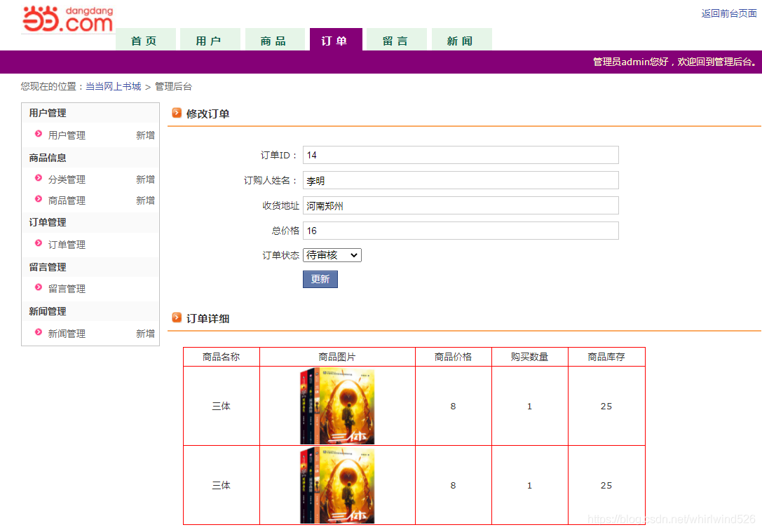This screenshot has height=532, width=762.
Task: Open 新闻管理 link in the sidebar
Action: (x=67, y=334)
